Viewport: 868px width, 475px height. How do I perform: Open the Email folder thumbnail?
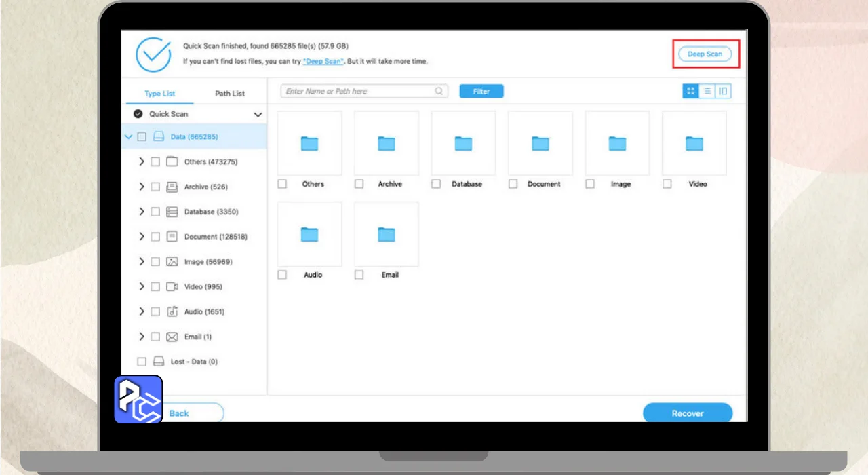click(387, 234)
